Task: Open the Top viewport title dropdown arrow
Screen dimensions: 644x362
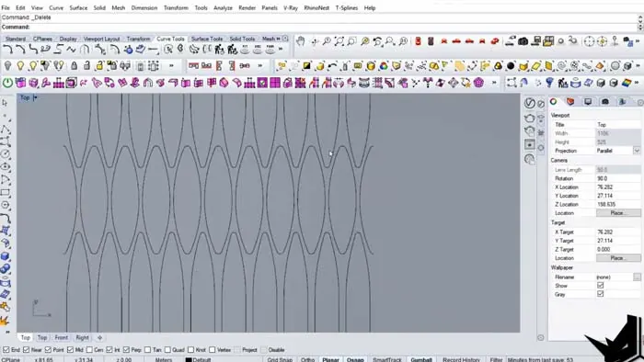Action: click(35, 97)
